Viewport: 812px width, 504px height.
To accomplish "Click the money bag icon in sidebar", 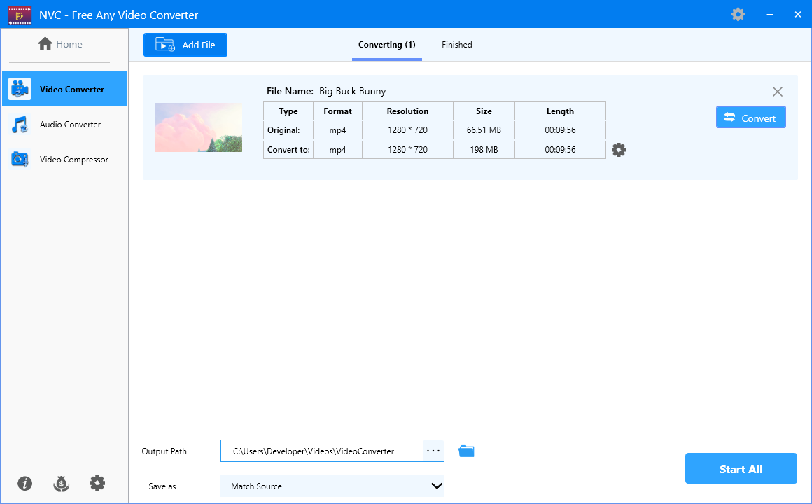I will (61, 483).
